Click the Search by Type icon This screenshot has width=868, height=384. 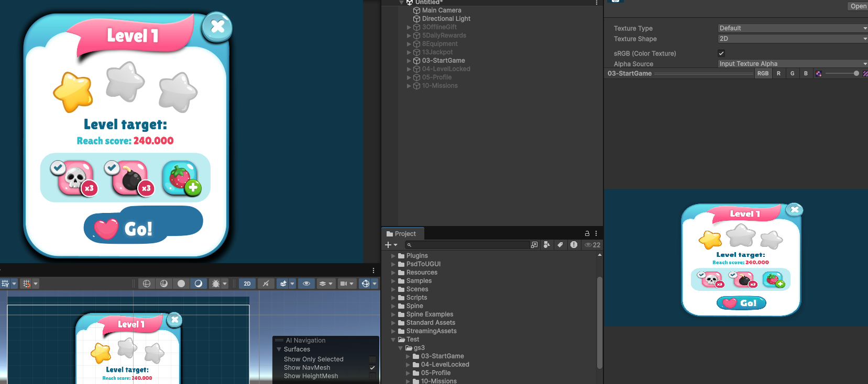click(547, 245)
